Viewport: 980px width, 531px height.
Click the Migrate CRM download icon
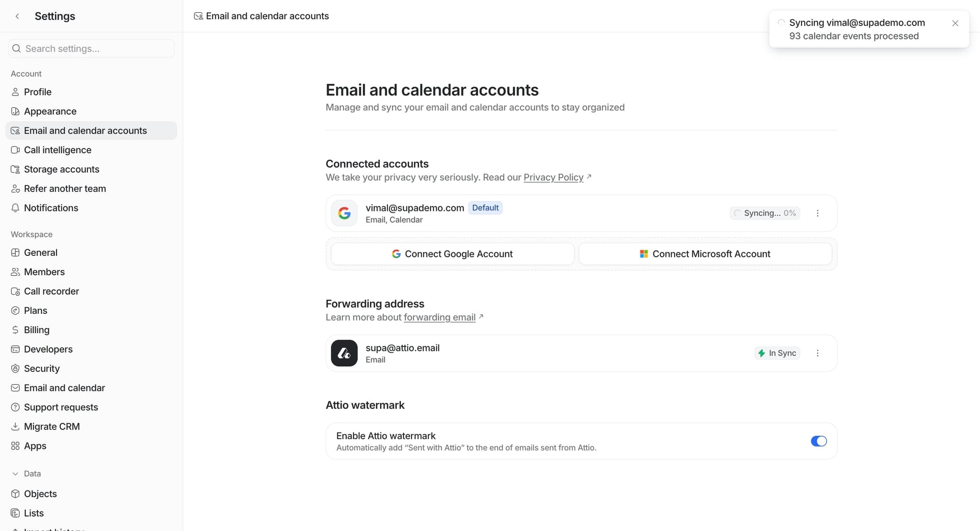click(15, 427)
